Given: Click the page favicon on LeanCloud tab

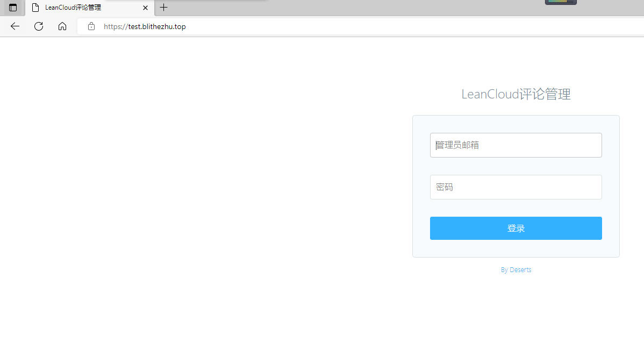Looking at the screenshot, I should 35,8.
